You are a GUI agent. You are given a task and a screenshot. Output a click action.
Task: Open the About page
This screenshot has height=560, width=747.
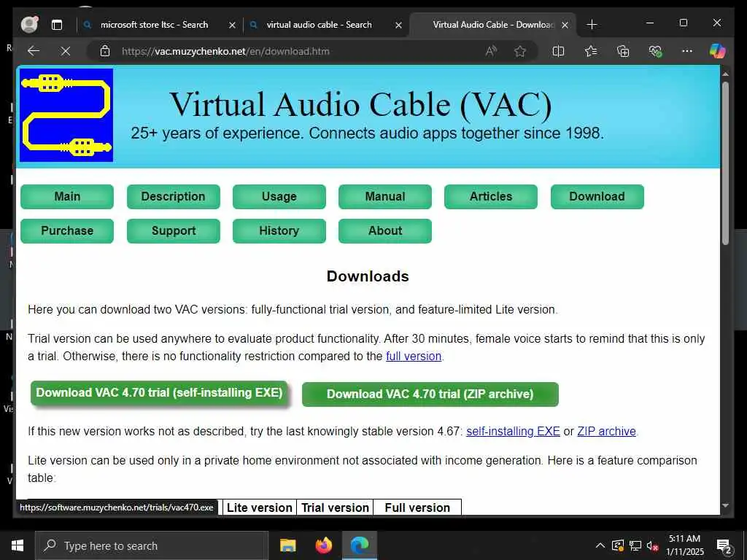coord(385,231)
